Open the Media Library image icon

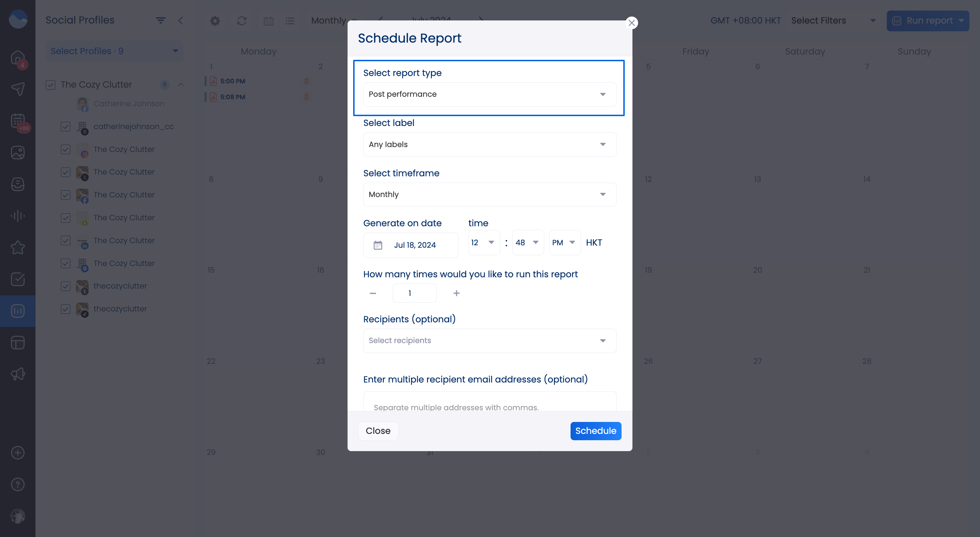18,152
